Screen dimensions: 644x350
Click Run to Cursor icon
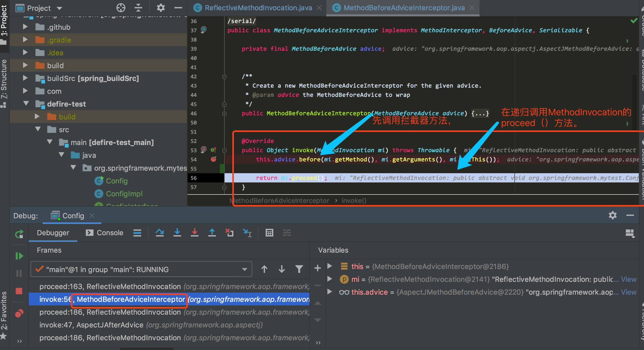247,233
